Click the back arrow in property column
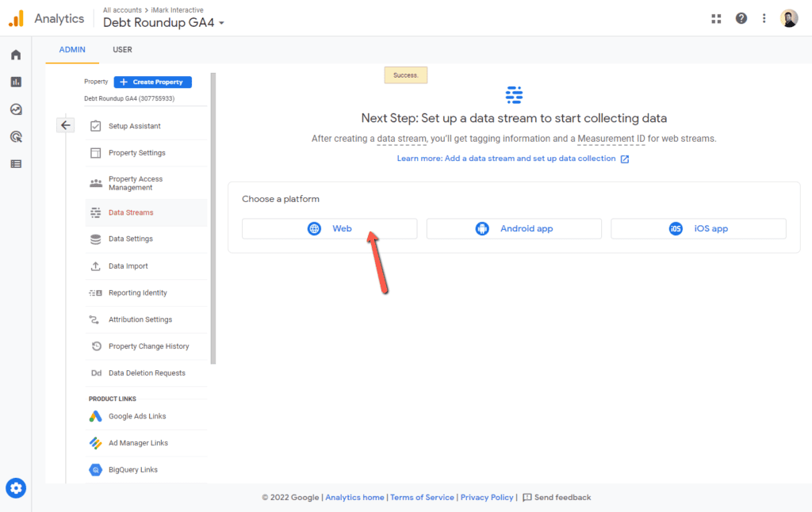 [65, 125]
